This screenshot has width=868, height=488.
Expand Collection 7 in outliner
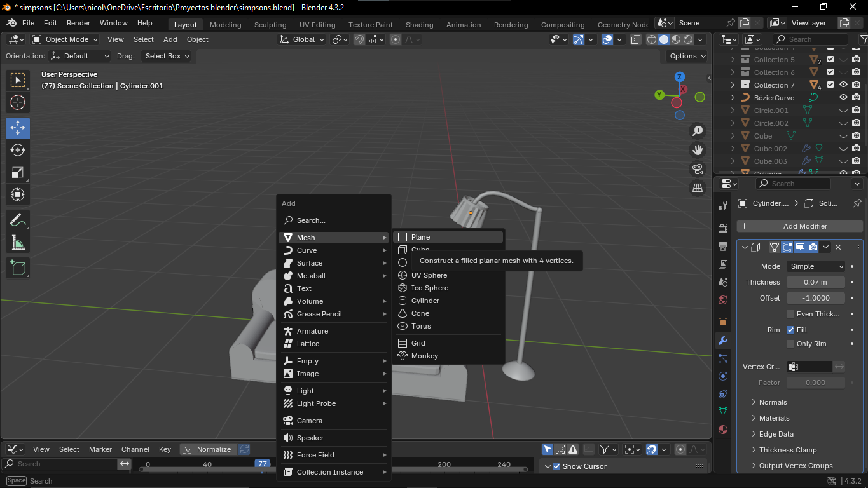click(733, 85)
